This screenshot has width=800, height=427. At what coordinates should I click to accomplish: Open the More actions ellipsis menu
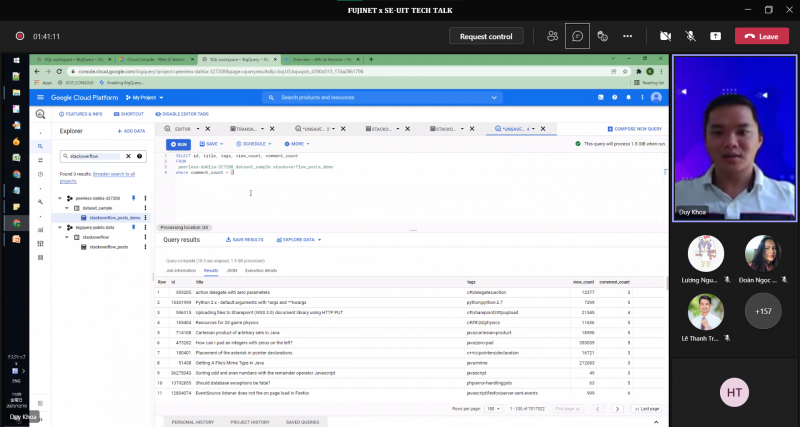(628, 36)
